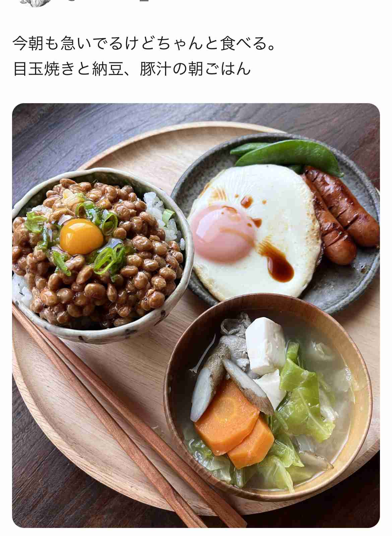The height and width of the screenshot is (536, 392).
Task: Tap the post line mentioning 目玉焼きと納豆
Action: (x=132, y=69)
